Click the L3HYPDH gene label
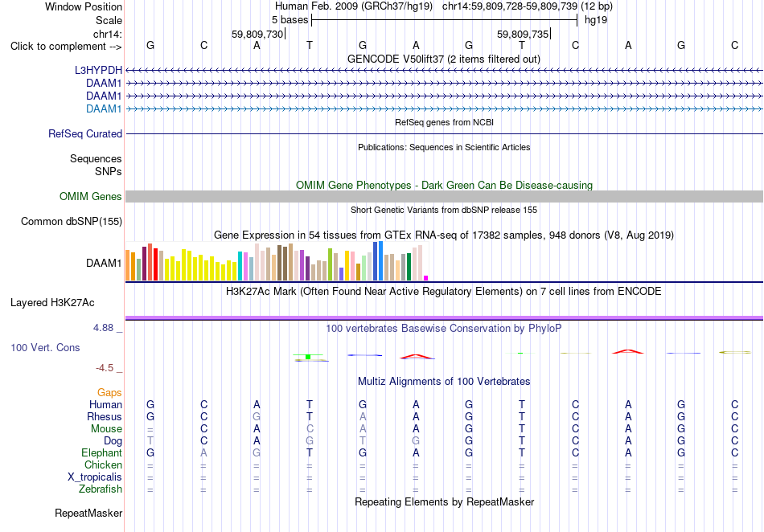This screenshot has width=764, height=532. [x=98, y=70]
